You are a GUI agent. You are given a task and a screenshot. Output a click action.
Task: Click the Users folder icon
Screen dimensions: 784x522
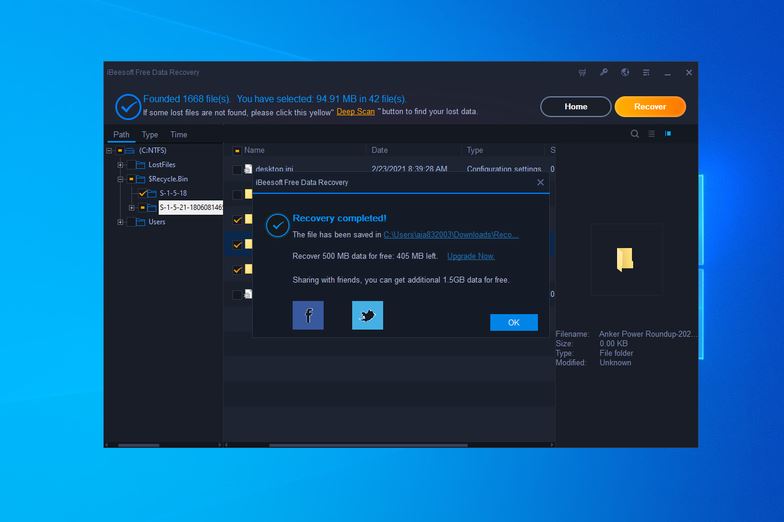point(141,222)
